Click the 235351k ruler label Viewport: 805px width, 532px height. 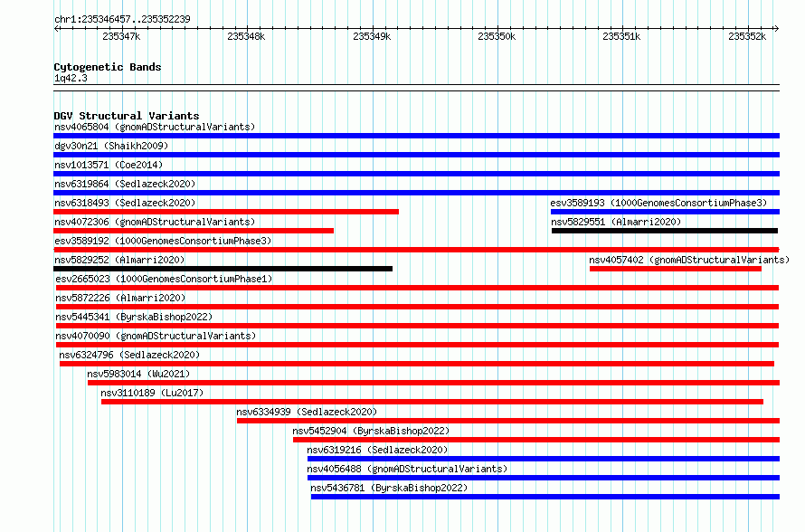tap(621, 36)
